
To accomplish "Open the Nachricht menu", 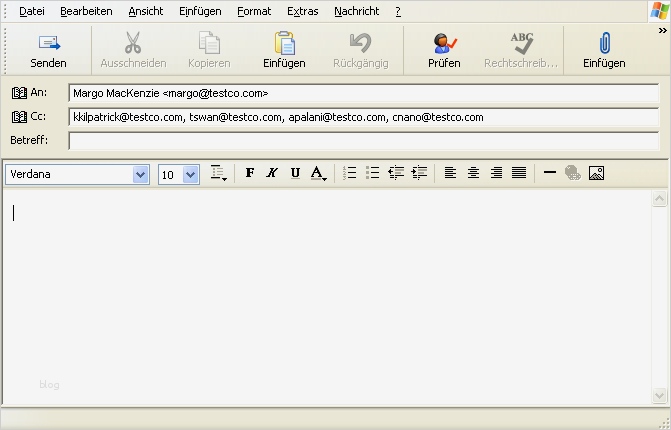I will tap(356, 11).
